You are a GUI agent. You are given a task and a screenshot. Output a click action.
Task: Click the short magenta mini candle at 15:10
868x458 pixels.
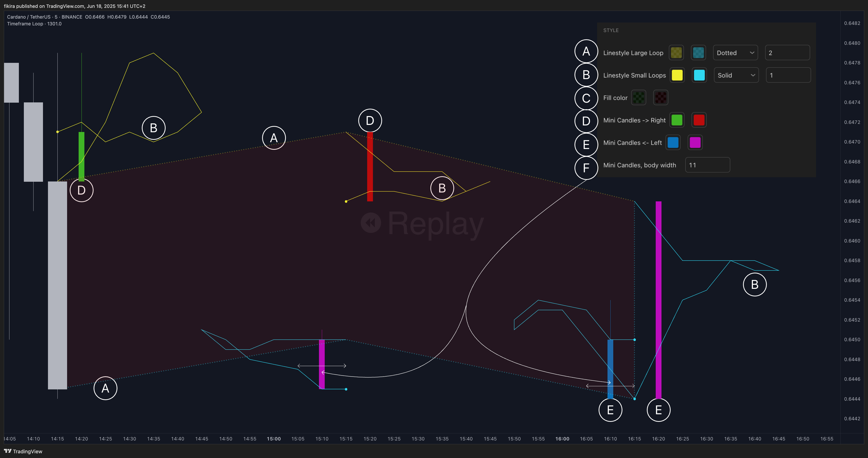click(x=322, y=364)
